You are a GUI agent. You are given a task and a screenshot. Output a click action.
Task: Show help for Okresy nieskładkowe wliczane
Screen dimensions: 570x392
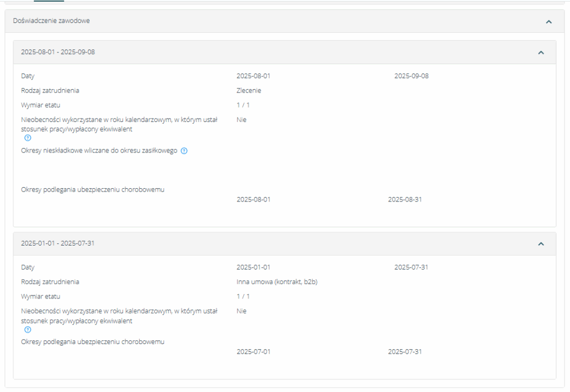pos(184,151)
